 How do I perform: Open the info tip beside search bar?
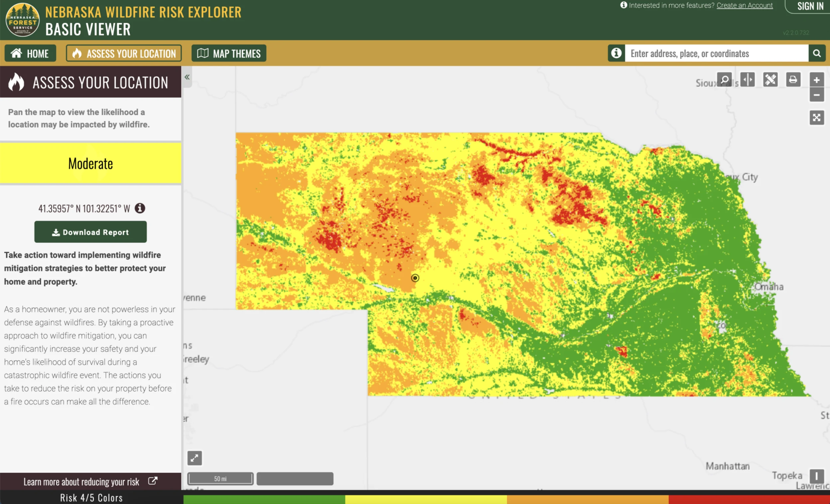616,53
